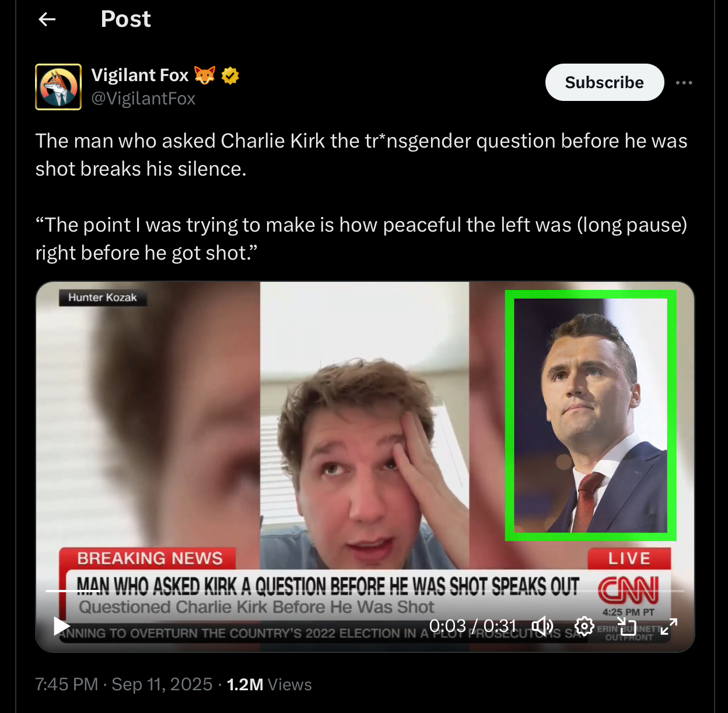View the 1.2M Views analytics
The height and width of the screenshot is (713, 728).
(x=269, y=684)
